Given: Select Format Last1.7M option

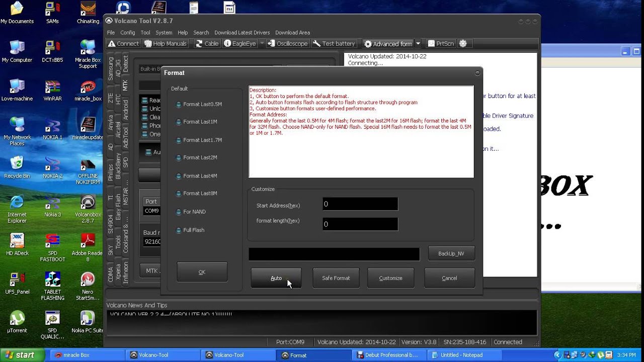Looking at the screenshot, I should pyautogui.click(x=199, y=140).
